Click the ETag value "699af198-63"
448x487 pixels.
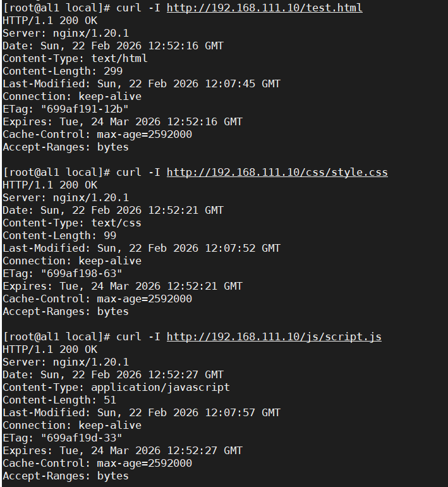pyautogui.click(x=82, y=273)
